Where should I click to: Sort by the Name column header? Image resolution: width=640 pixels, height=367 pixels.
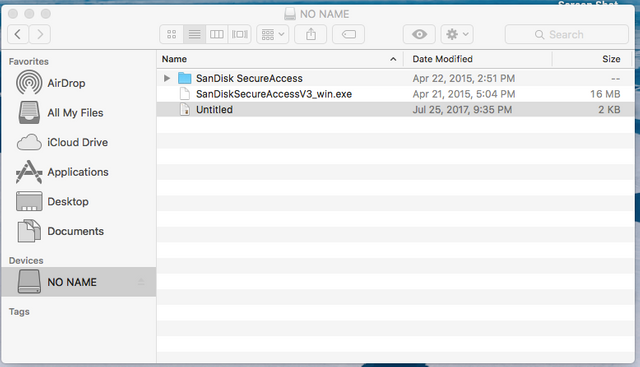(280, 59)
